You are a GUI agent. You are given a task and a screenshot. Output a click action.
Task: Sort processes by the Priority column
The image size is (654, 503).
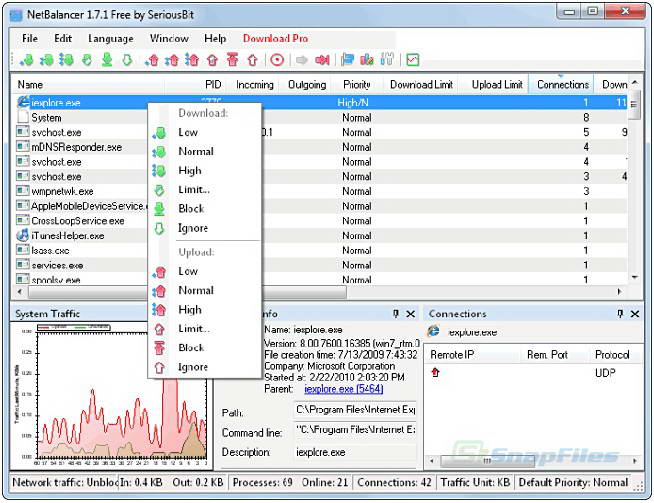(356, 85)
